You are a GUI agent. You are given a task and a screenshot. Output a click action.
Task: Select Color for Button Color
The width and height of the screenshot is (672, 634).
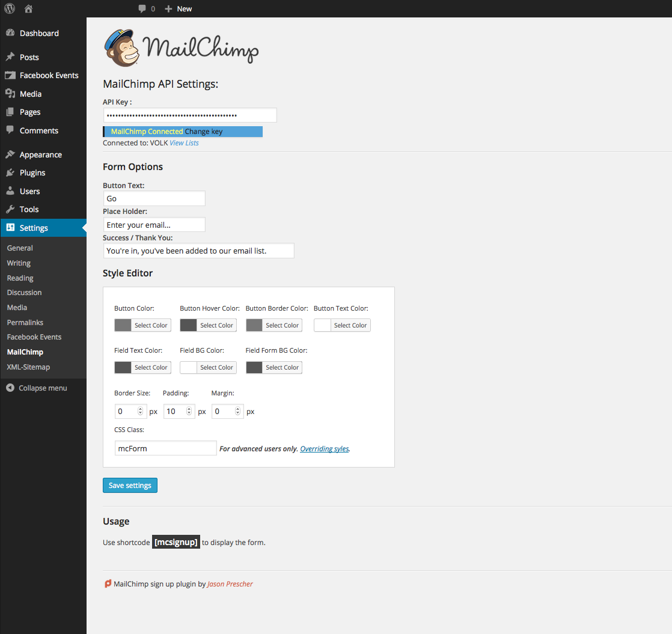[151, 326]
